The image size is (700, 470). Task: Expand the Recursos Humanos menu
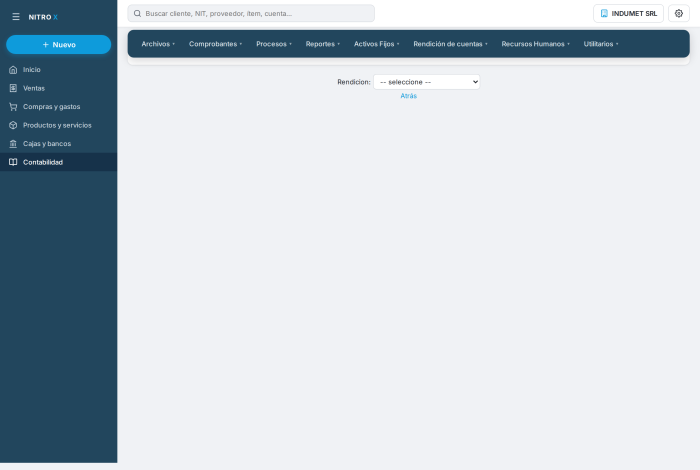pyautogui.click(x=535, y=44)
